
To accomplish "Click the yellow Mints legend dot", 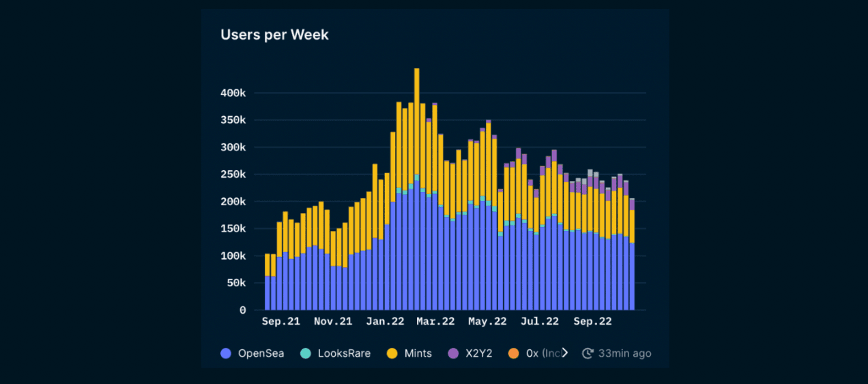I will 392,353.
